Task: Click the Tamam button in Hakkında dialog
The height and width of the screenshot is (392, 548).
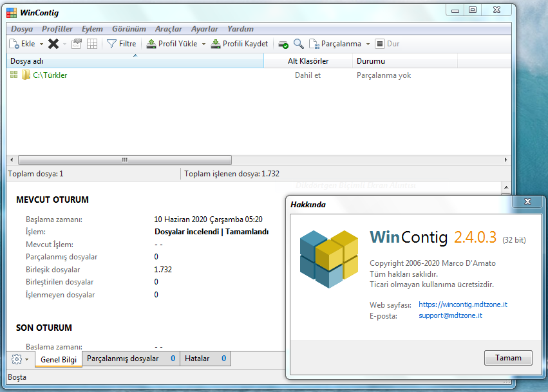Action: pos(508,358)
